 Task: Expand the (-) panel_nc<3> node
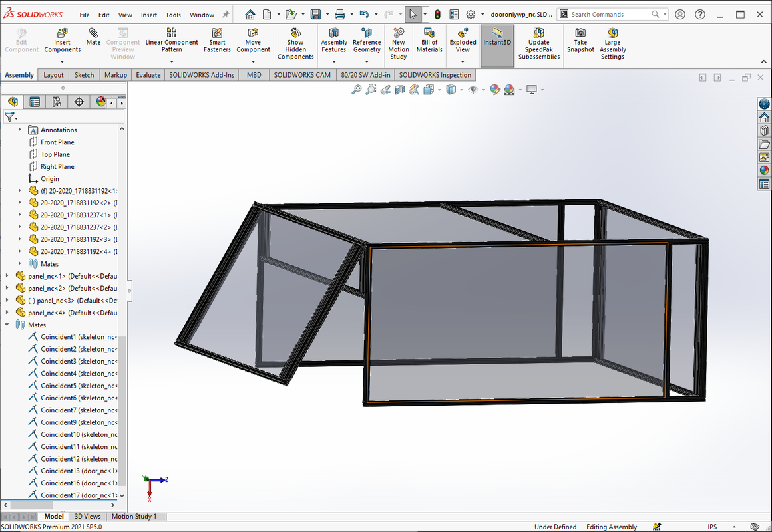click(7, 300)
